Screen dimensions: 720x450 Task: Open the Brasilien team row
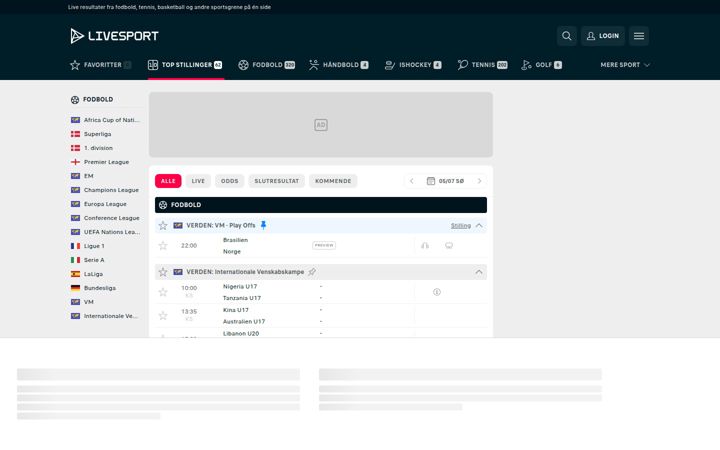[x=235, y=240]
